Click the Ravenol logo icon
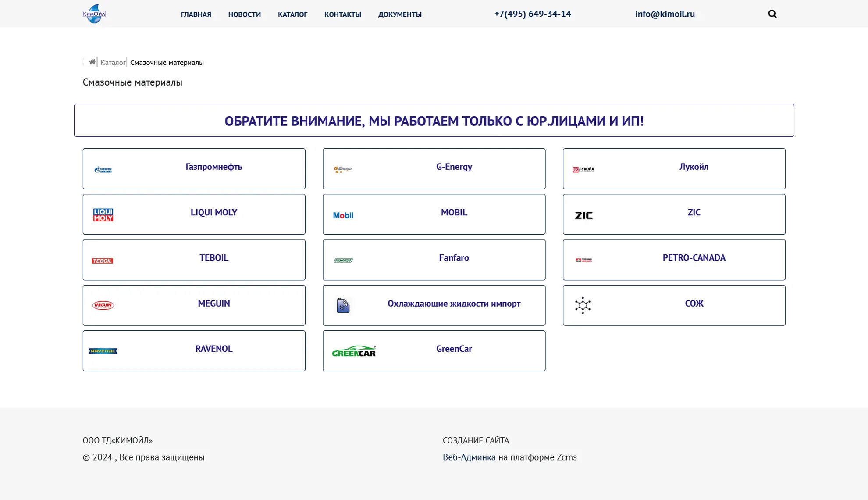 (x=103, y=351)
